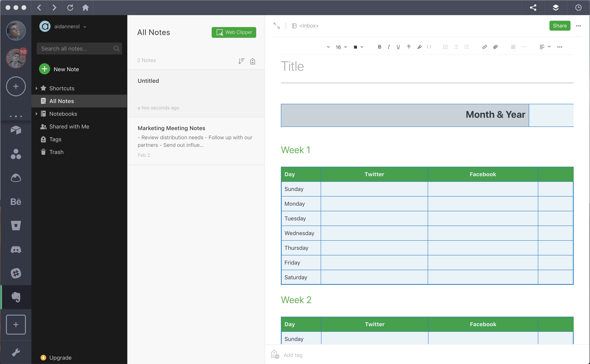Expand the Notebooks section in sidebar
Screen dimensions: 590x364
[37, 113]
